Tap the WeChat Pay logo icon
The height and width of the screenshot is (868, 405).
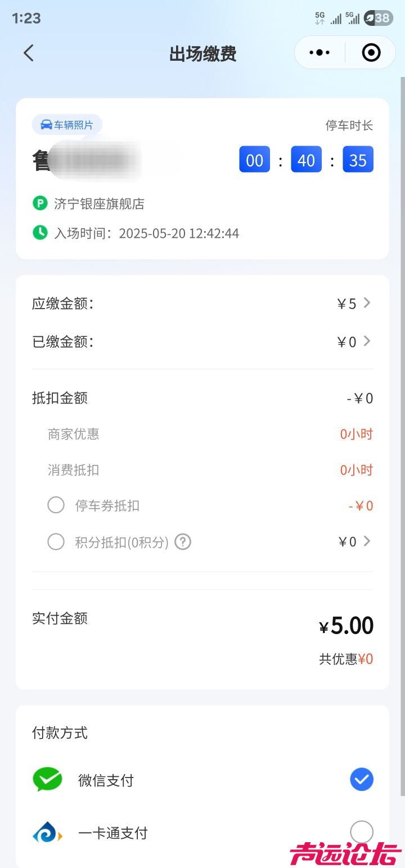click(47, 780)
